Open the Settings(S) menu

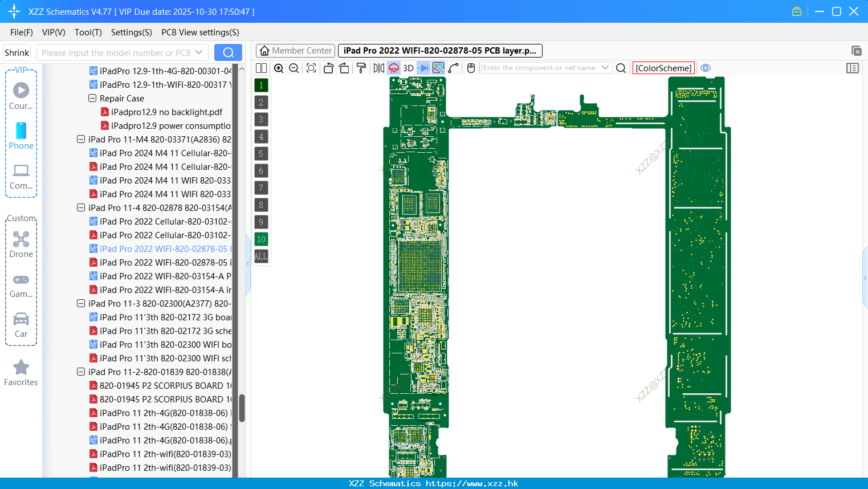point(132,32)
